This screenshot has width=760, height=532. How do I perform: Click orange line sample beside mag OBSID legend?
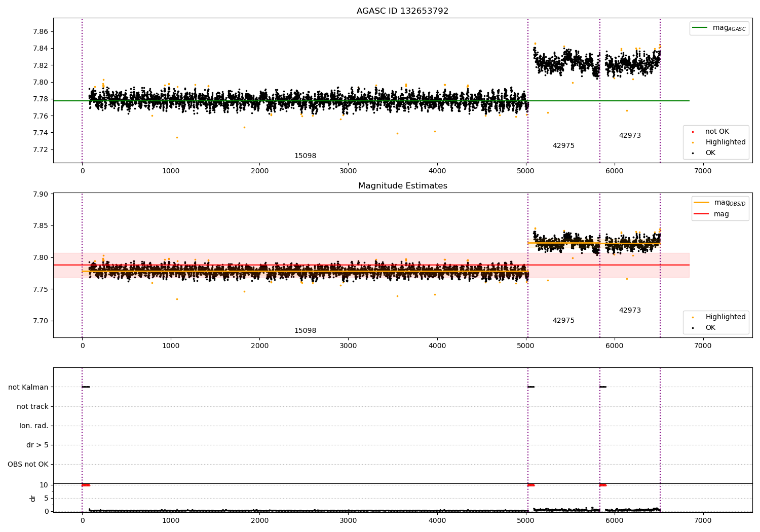pos(702,203)
